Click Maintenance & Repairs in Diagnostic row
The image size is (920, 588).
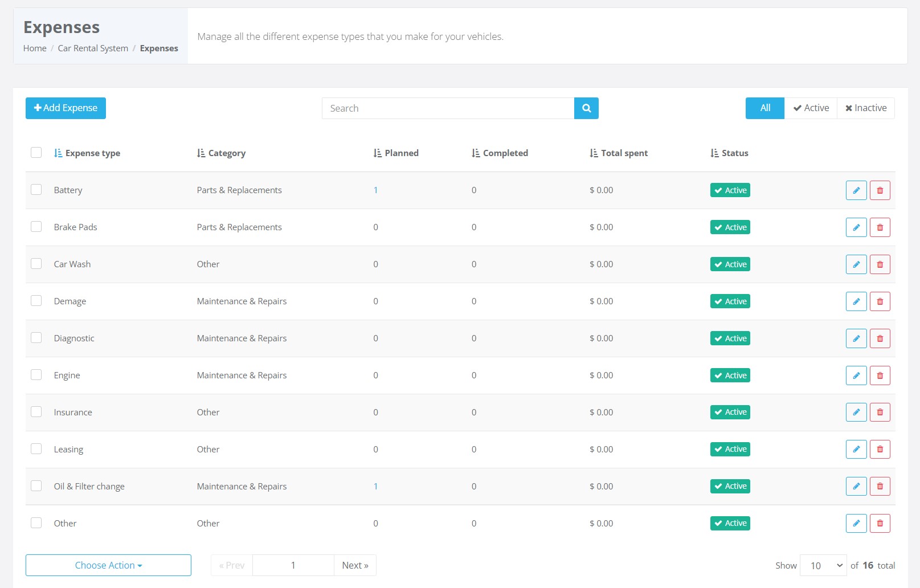tap(242, 338)
